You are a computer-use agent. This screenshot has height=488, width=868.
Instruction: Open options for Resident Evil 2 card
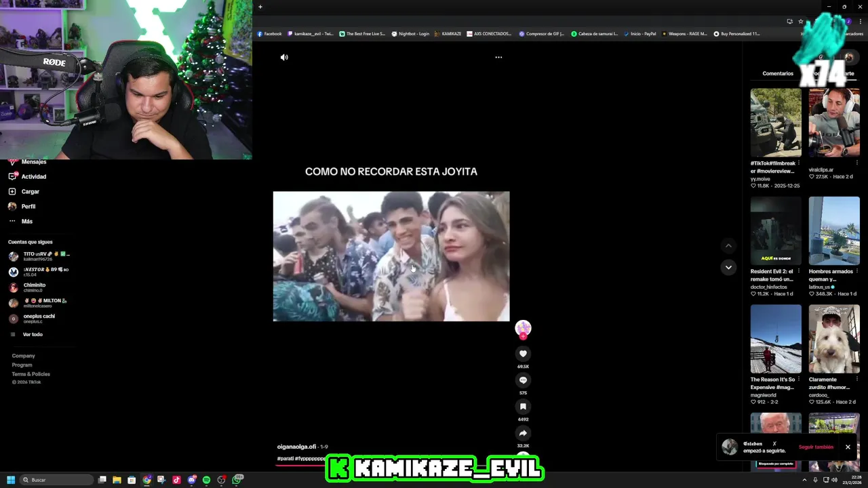[x=798, y=272]
